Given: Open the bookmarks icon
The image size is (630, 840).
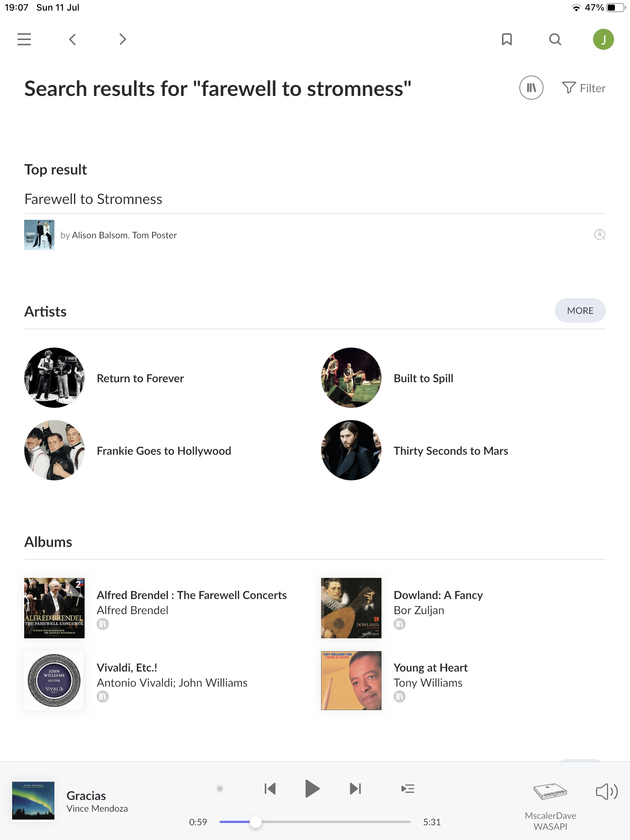Looking at the screenshot, I should pyautogui.click(x=506, y=39).
